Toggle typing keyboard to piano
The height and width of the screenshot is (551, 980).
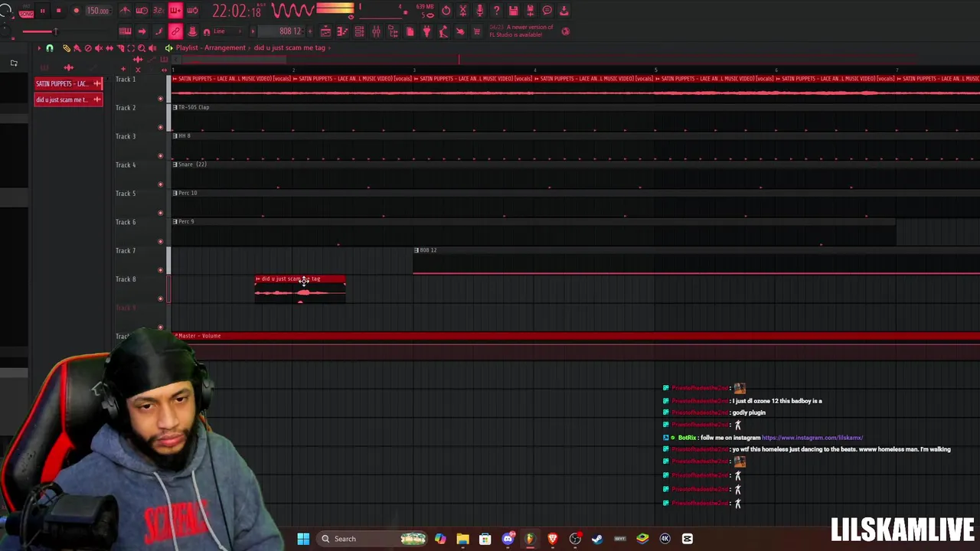[125, 31]
